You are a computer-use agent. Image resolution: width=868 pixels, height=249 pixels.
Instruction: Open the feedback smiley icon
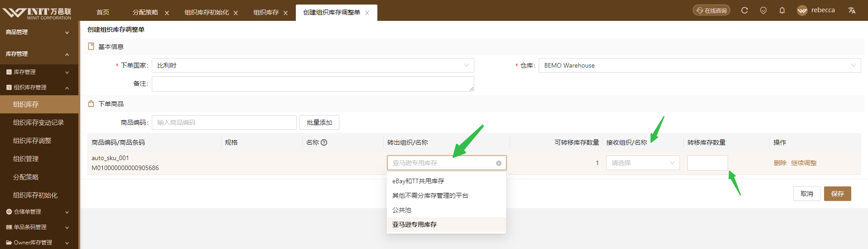pyautogui.click(x=763, y=10)
